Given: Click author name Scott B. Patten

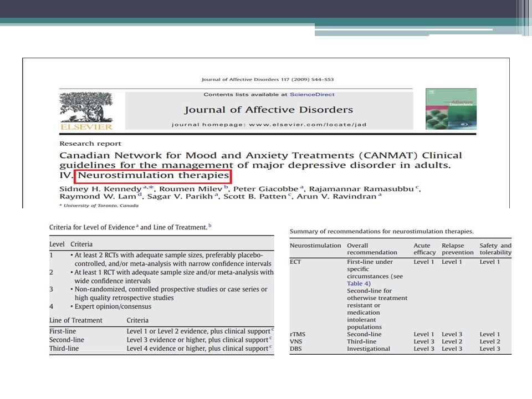Looking at the screenshot, I should (255, 196).
